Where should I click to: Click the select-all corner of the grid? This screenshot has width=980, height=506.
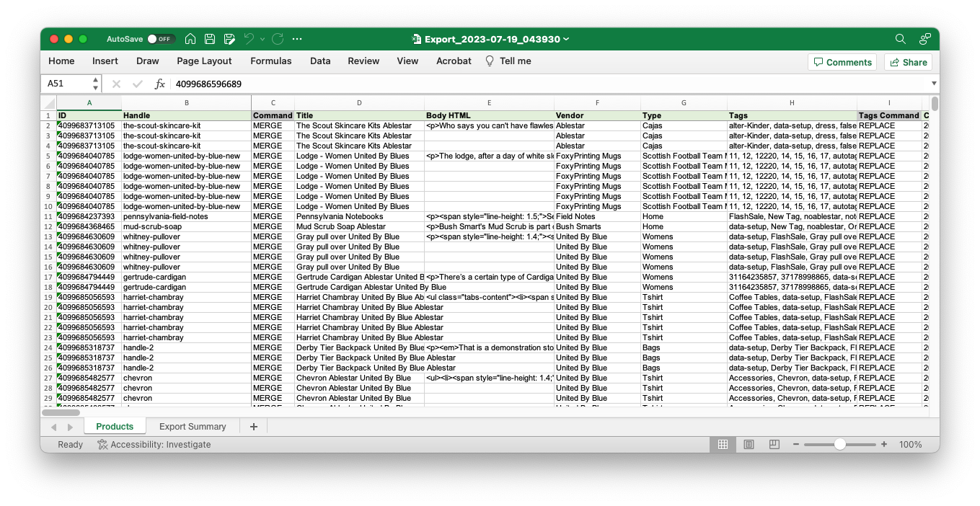click(x=48, y=103)
